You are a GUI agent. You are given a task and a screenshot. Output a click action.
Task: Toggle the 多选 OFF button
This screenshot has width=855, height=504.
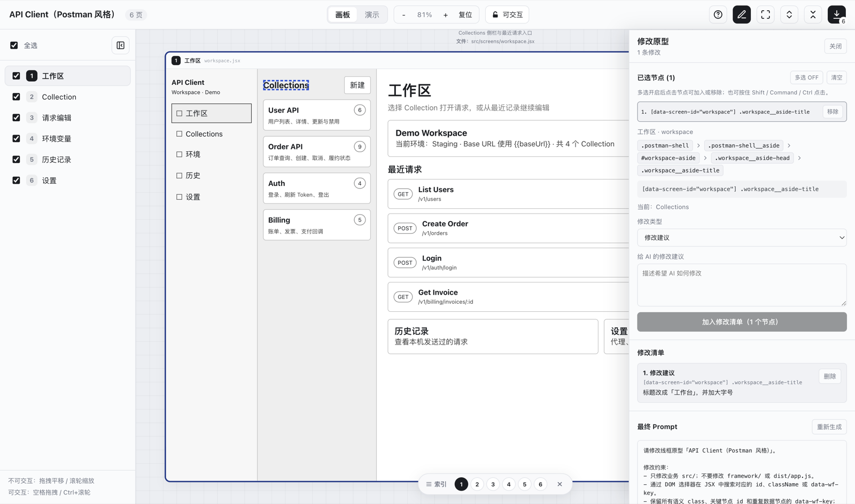pyautogui.click(x=806, y=77)
